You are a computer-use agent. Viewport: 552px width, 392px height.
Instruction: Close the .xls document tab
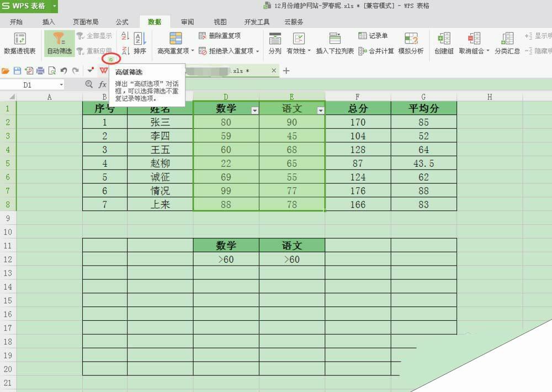pyautogui.click(x=274, y=71)
